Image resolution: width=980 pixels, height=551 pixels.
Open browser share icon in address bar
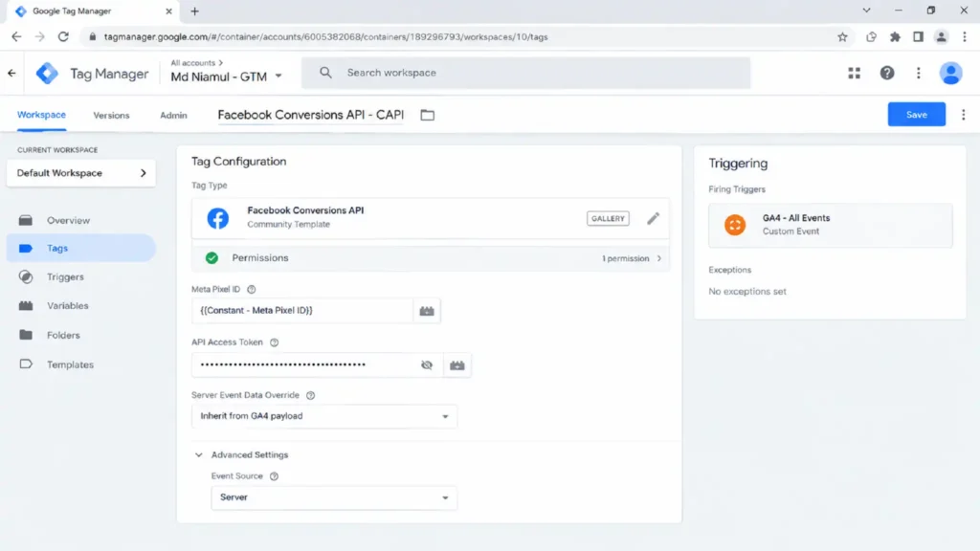(x=871, y=37)
